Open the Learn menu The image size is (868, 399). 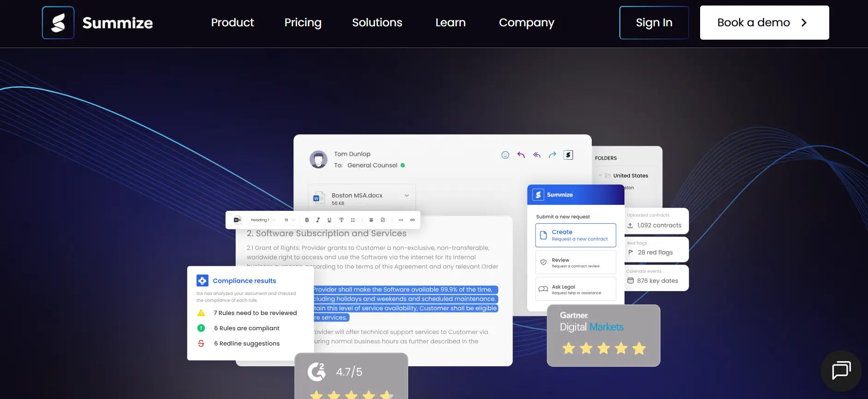(451, 23)
